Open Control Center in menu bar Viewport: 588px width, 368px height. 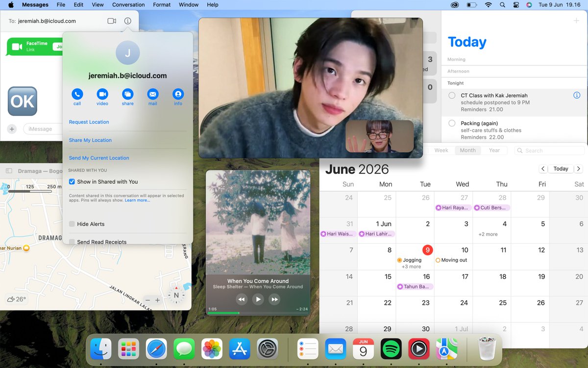(x=515, y=5)
